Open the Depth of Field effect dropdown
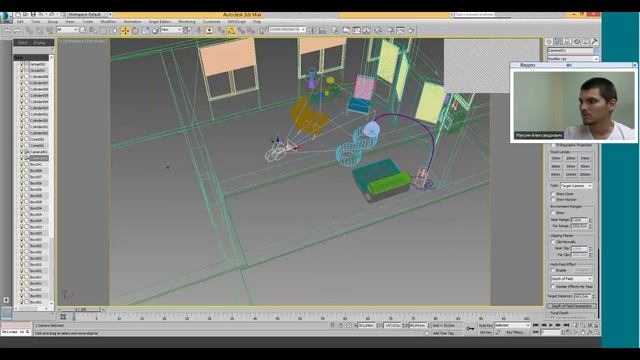 [x=571, y=278]
